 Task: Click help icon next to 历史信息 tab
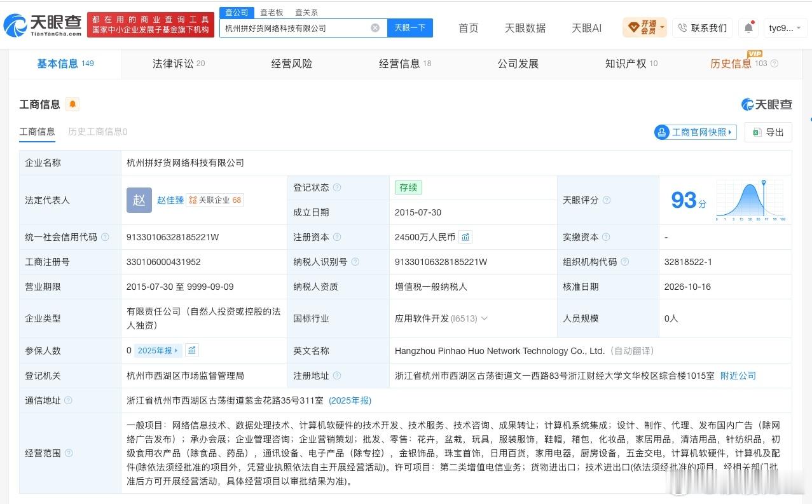click(x=774, y=64)
